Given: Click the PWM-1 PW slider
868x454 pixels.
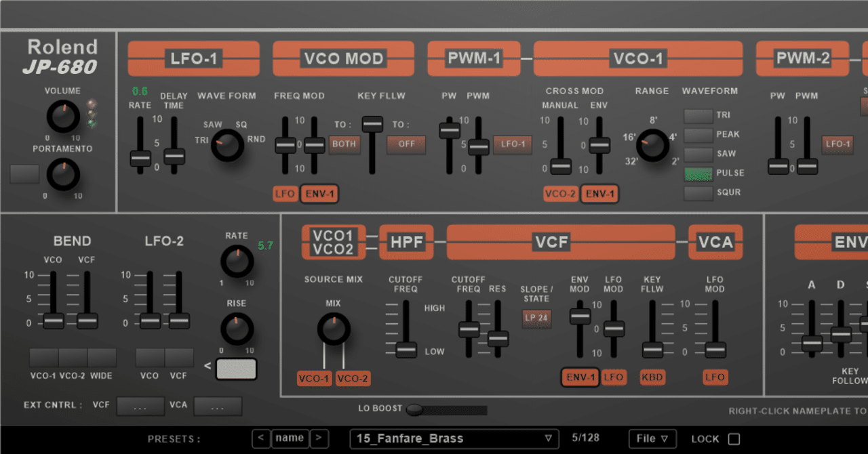Looking at the screenshot, I should (x=450, y=144).
